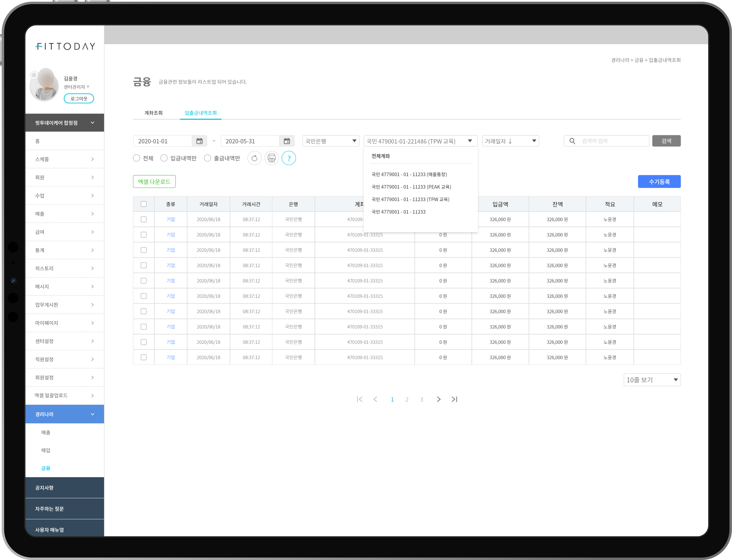Select the 전체 radio button

(x=136, y=158)
